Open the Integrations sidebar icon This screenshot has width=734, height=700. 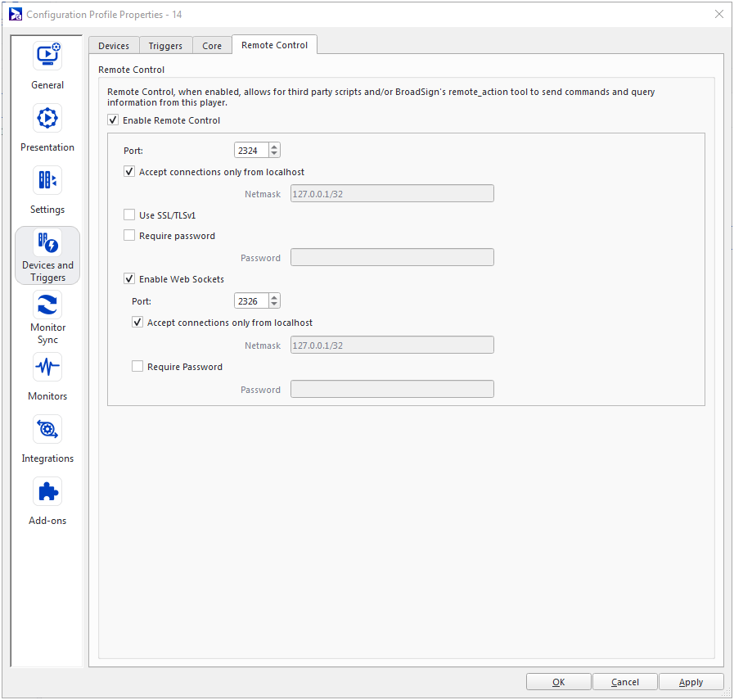pos(47,430)
